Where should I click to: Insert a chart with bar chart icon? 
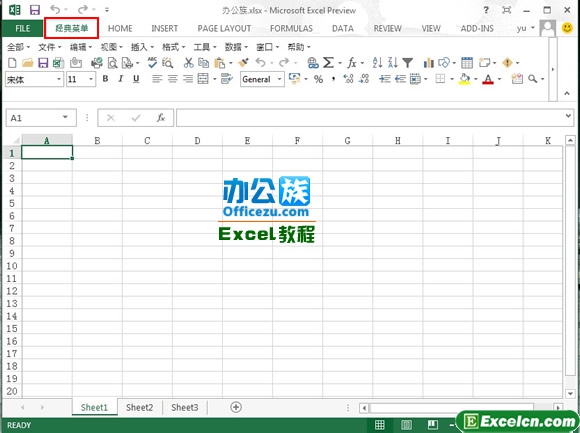point(429,63)
